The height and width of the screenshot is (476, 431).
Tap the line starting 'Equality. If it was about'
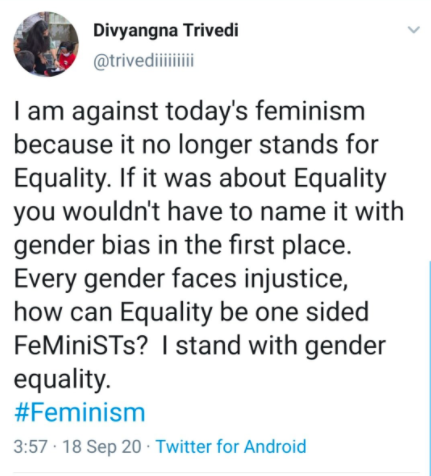[x=200, y=178]
